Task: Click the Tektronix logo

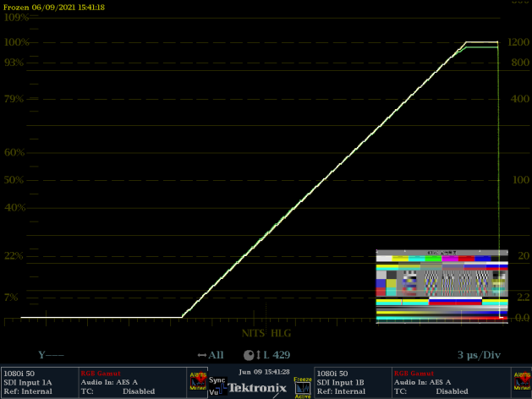Action: coord(257,387)
